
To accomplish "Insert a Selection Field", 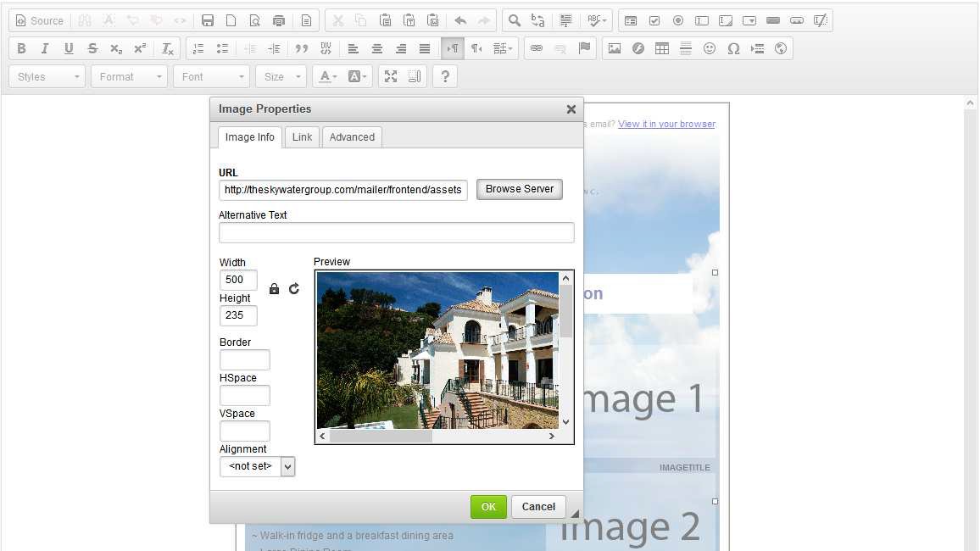I will [749, 20].
